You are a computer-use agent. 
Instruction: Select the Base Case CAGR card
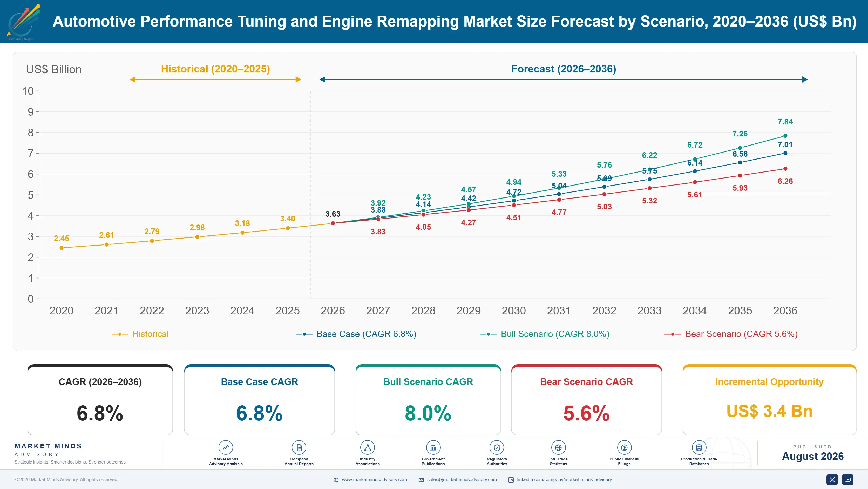(260, 400)
